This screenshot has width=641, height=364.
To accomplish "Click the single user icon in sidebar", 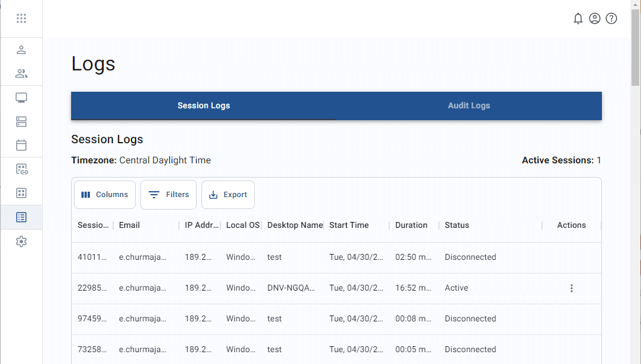I will point(21,50).
